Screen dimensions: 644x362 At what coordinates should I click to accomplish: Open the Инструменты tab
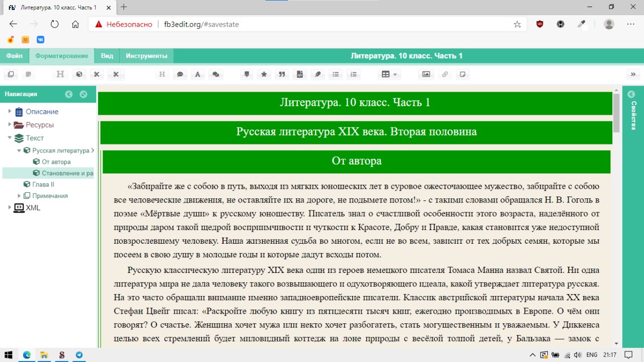point(146,56)
